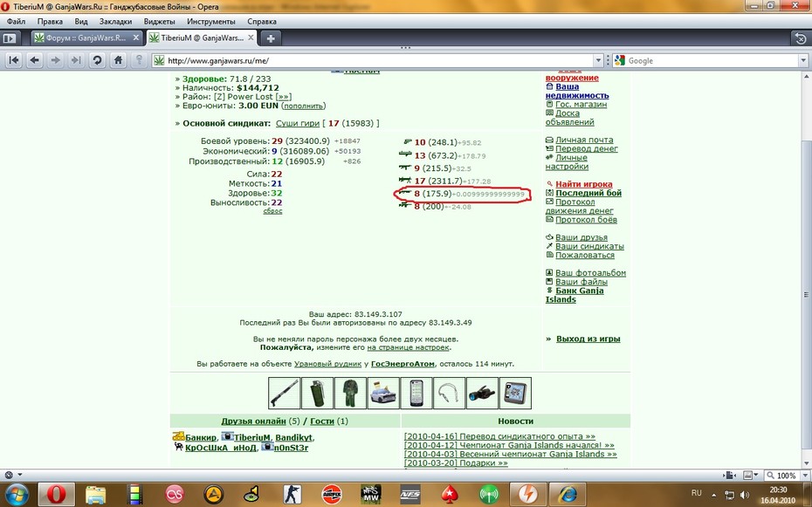Open the Правка menu
Image resolution: width=812 pixels, height=507 pixels.
click(50, 22)
